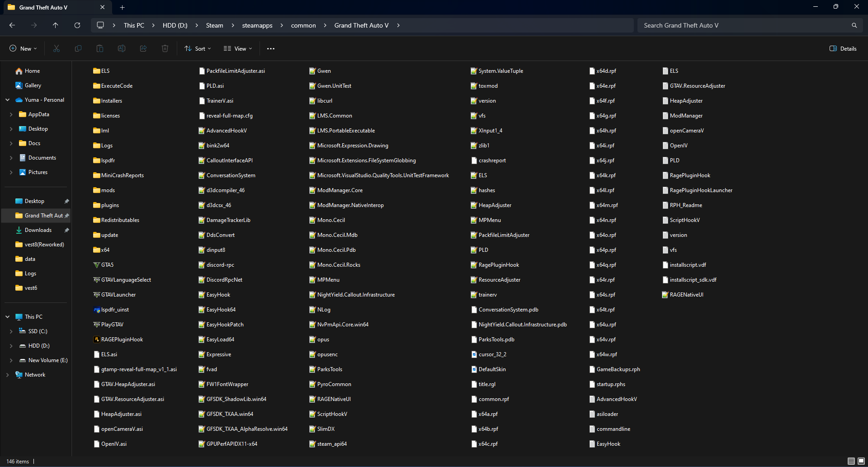Toggle the Details pane
This screenshot has height=467, width=868.
tap(843, 48)
